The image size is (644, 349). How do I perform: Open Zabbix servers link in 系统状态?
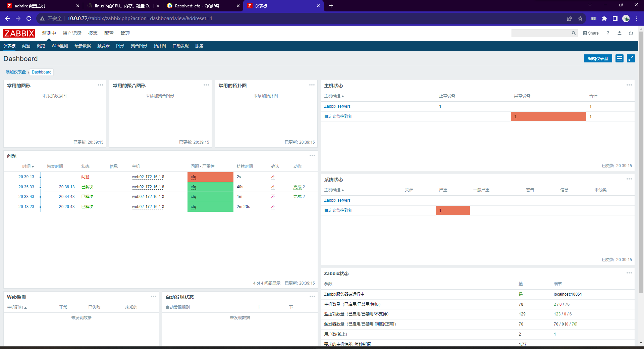(x=337, y=200)
